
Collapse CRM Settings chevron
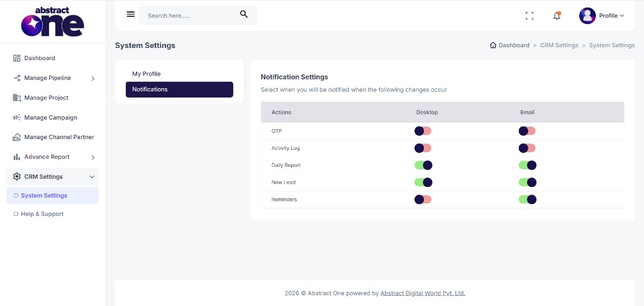pos(92,177)
